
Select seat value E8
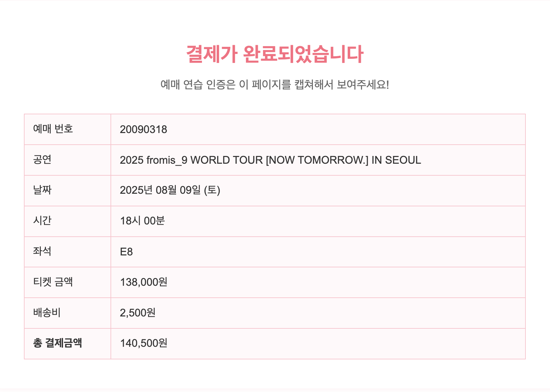[126, 252]
